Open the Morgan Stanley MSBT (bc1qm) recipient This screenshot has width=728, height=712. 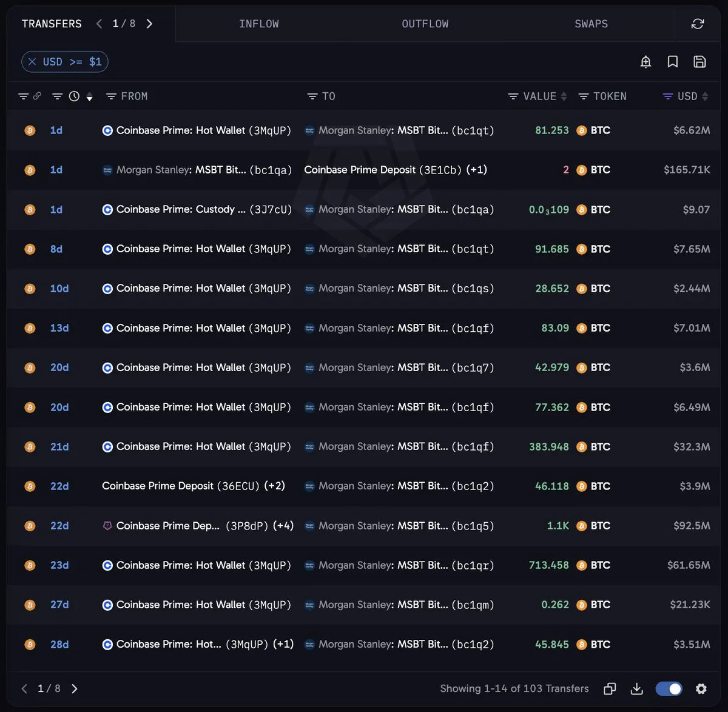(399, 605)
